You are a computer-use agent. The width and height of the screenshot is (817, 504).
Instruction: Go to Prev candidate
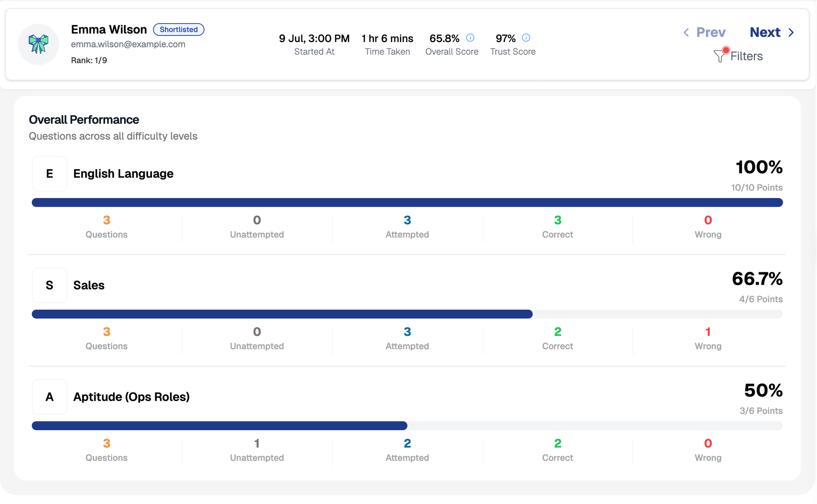(x=711, y=32)
